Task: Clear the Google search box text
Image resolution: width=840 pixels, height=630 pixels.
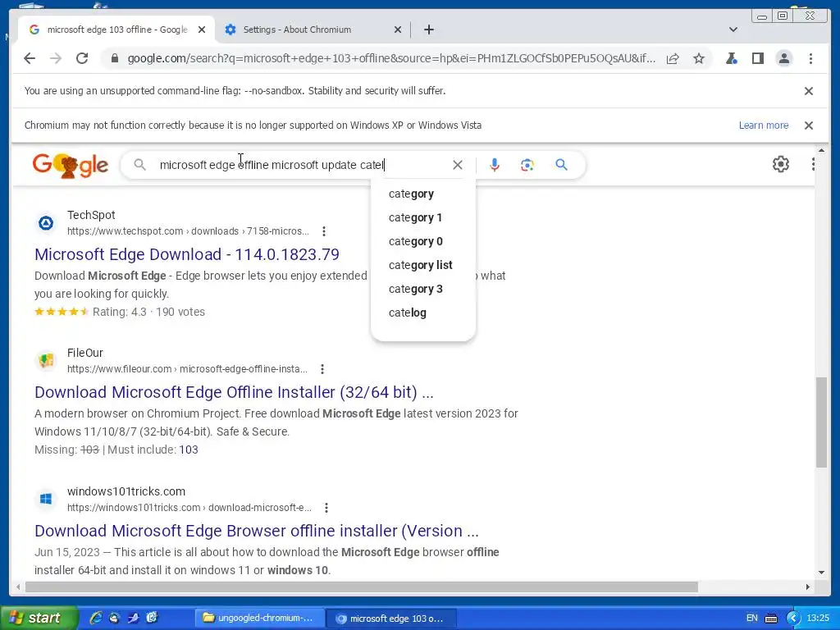Action: tap(458, 165)
